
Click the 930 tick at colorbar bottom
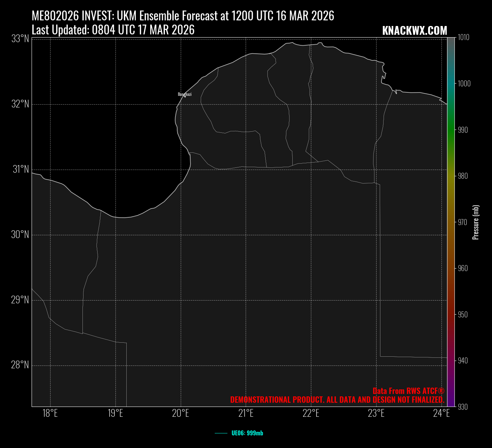pos(463,407)
